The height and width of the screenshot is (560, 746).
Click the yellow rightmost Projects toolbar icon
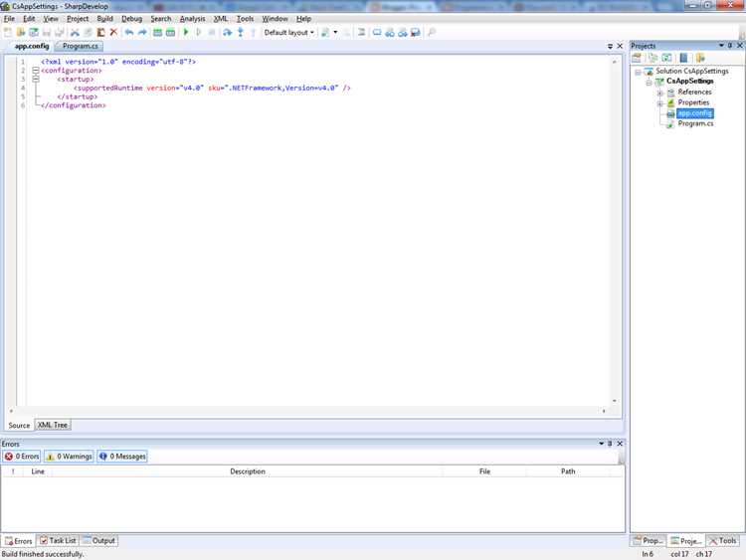point(700,58)
